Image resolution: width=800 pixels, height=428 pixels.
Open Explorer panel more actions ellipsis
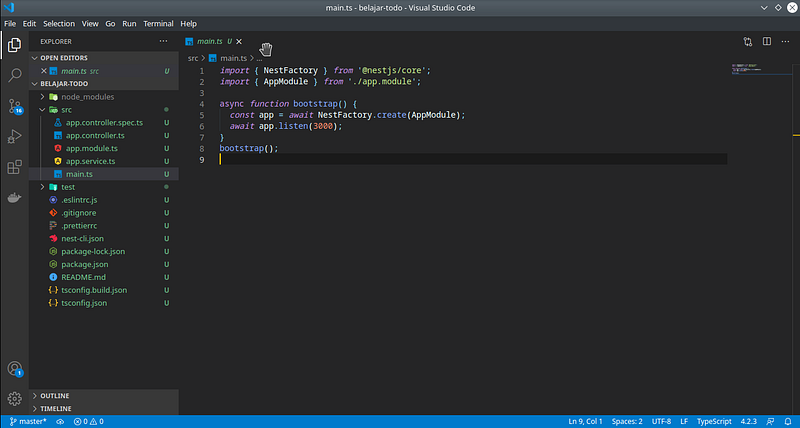pos(163,41)
